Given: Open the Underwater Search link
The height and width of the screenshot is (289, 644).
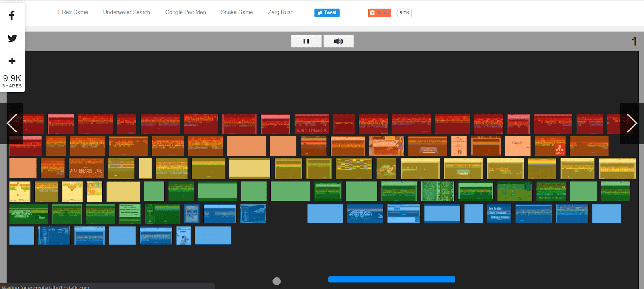Looking at the screenshot, I should pyautogui.click(x=126, y=12).
